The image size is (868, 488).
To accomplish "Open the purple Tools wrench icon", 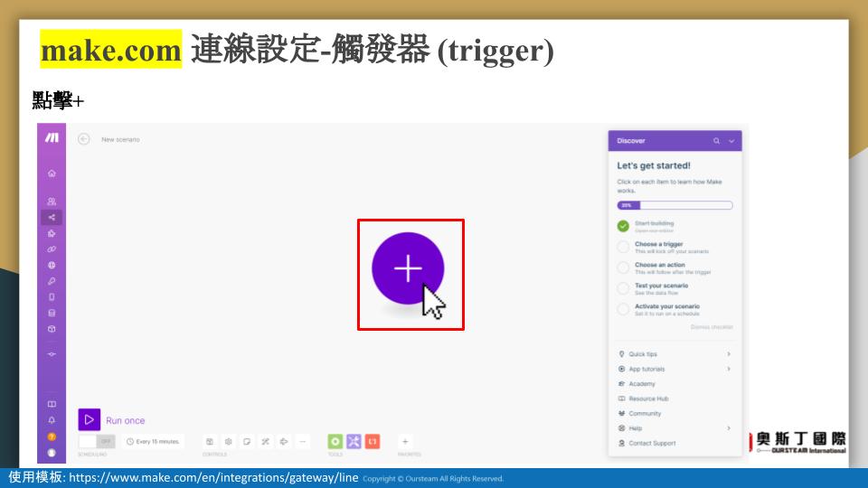I will click(x=354, y=441).
